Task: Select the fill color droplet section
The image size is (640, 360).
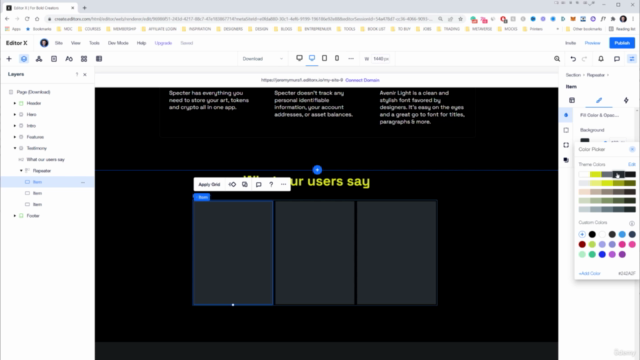Action: 566,115
